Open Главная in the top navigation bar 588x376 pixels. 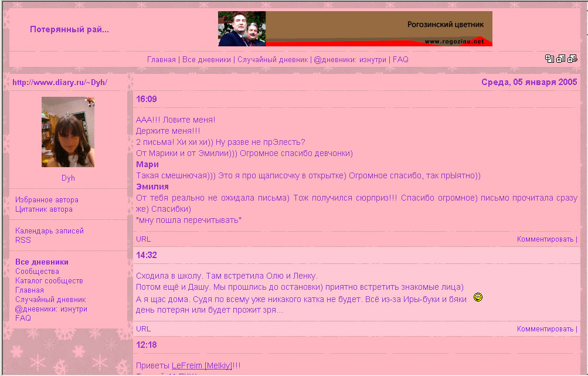tap(161, 60)
